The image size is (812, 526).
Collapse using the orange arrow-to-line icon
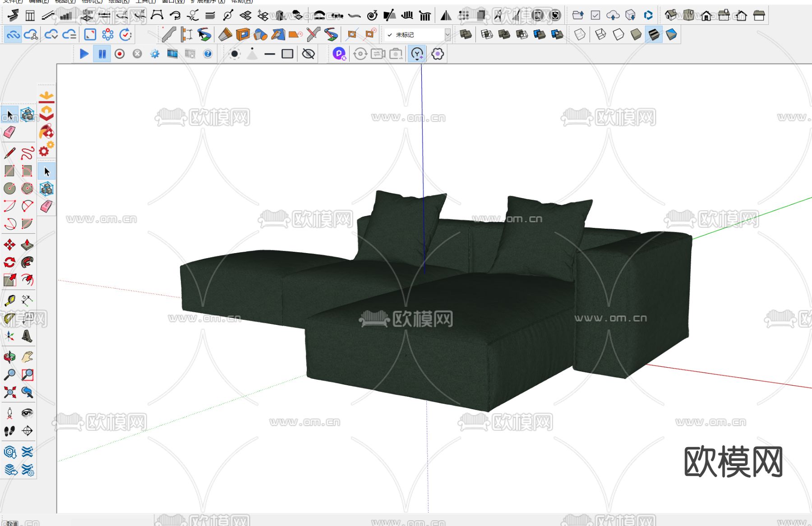46,97
